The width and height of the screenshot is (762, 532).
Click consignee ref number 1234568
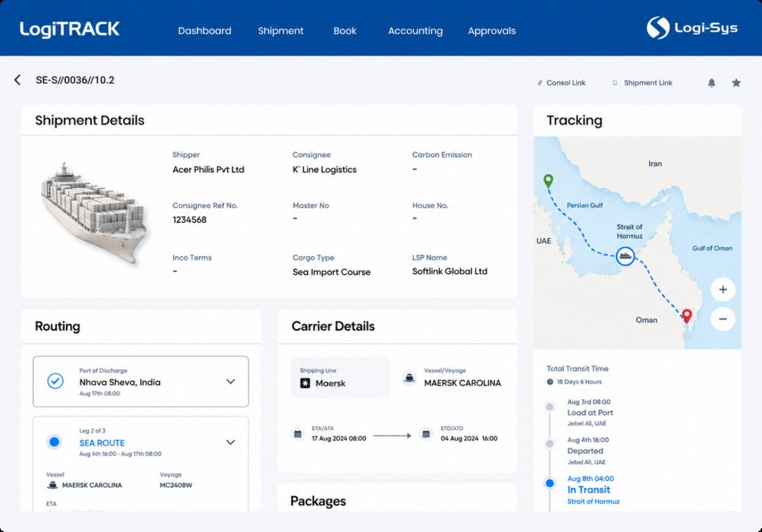pos(189,220)
